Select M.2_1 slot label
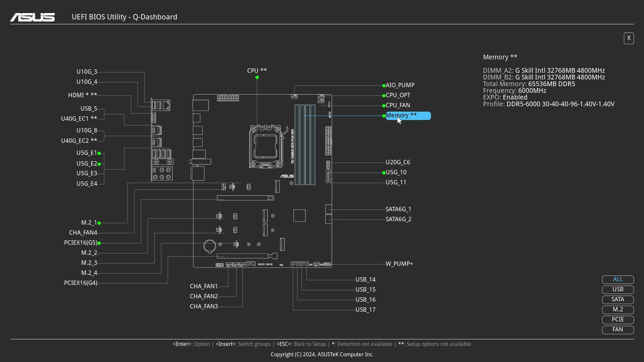Image resolution: width=644 pixels, height=362 pixels. pyautogui.click(x=89, y=223)
